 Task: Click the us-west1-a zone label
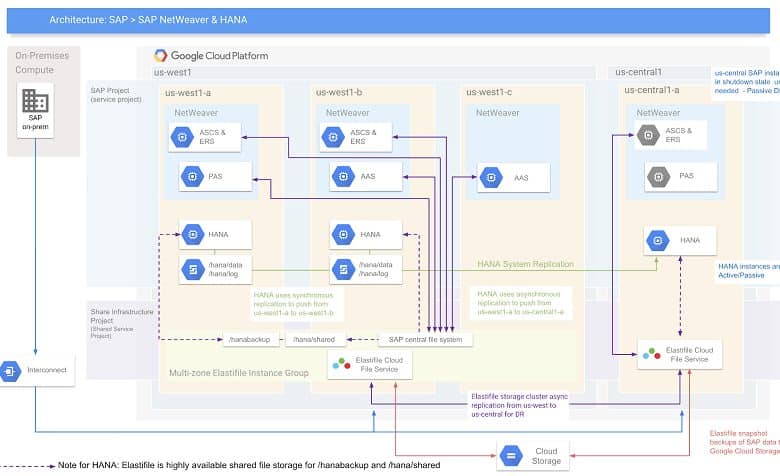(188, 93)
